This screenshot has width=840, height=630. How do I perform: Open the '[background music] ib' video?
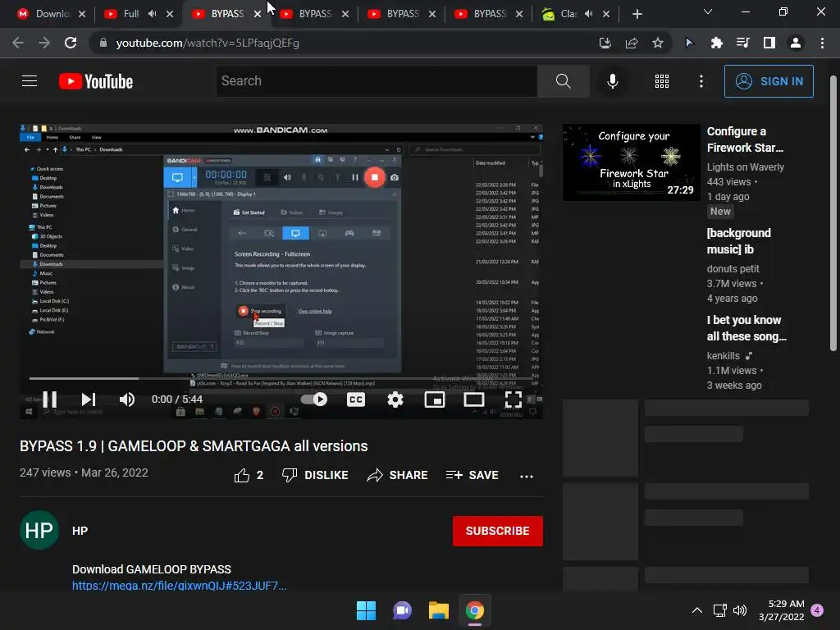738,241
